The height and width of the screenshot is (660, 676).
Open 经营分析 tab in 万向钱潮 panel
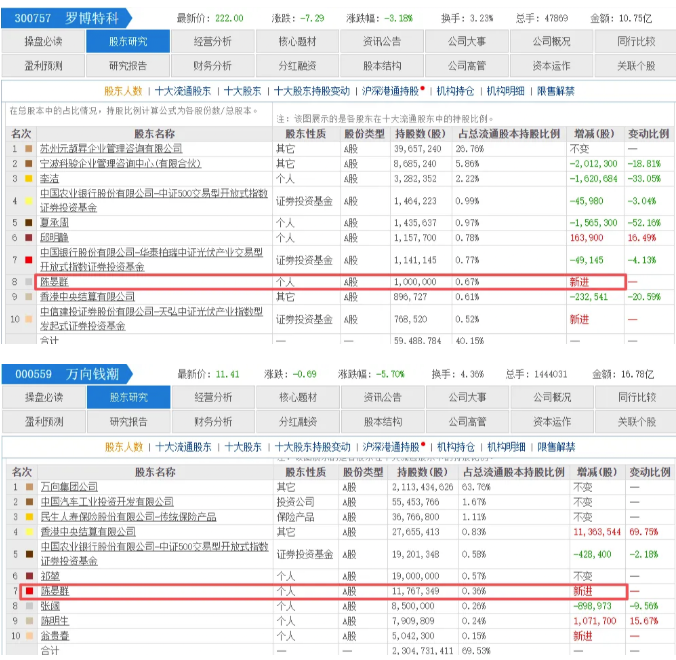coord(213,397)
